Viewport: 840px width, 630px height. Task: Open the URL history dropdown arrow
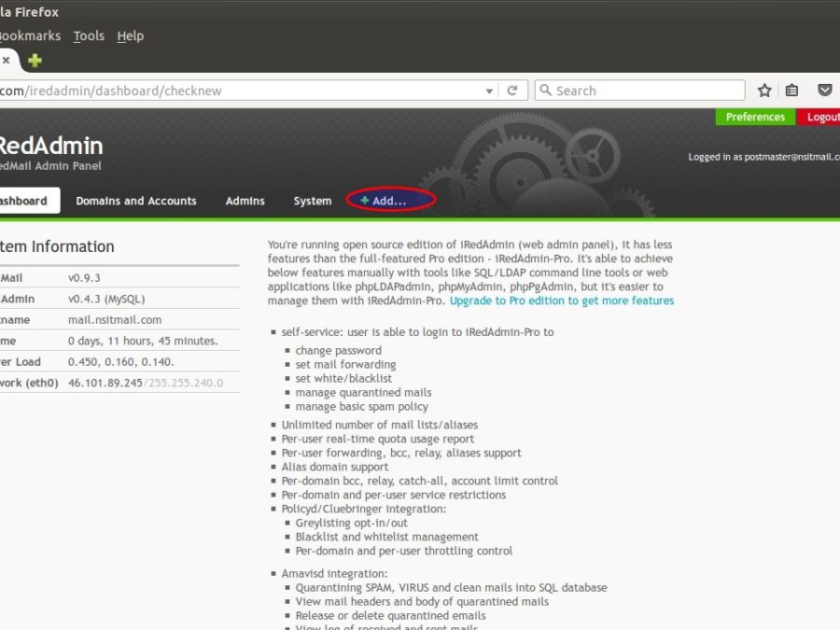point(489,91)
